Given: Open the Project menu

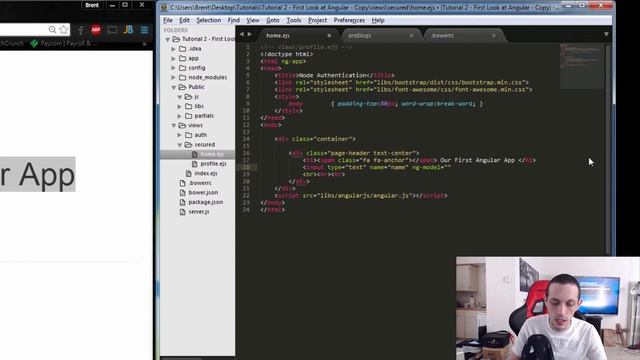Looking at the screenshot, I should click(317, 20).
